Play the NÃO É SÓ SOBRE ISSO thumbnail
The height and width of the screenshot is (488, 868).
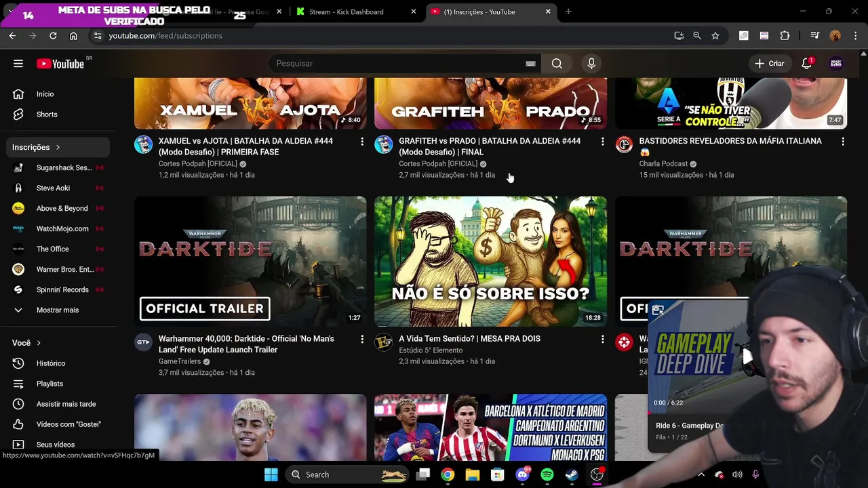[490, 262]
